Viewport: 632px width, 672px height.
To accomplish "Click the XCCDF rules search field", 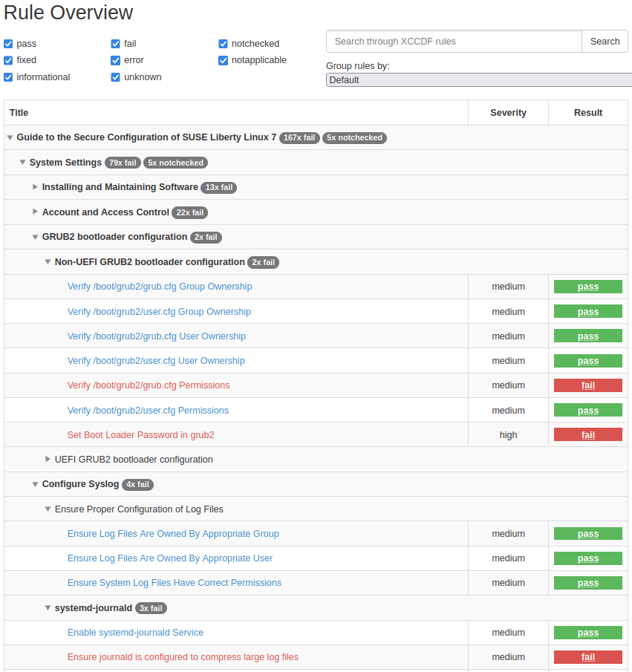I will tap(454, 42).
